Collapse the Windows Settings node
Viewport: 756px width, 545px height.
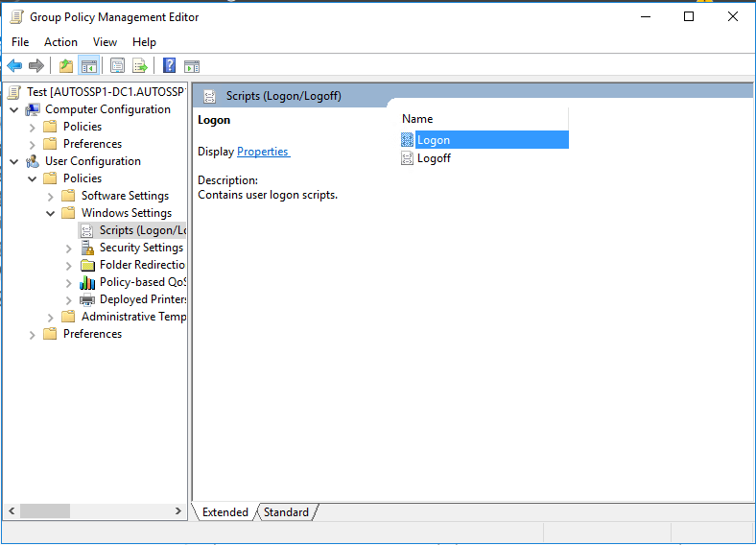[x=51, y=213]
